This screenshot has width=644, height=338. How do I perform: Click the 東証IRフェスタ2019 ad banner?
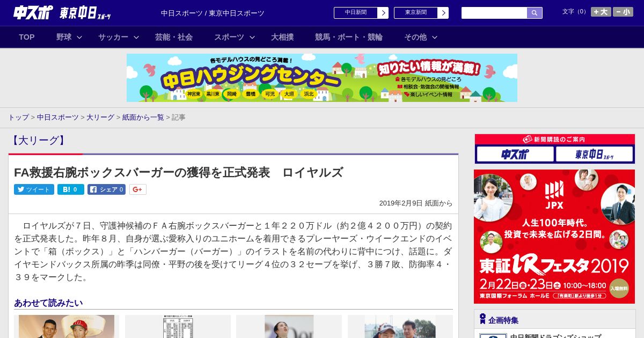click(554, 237)
